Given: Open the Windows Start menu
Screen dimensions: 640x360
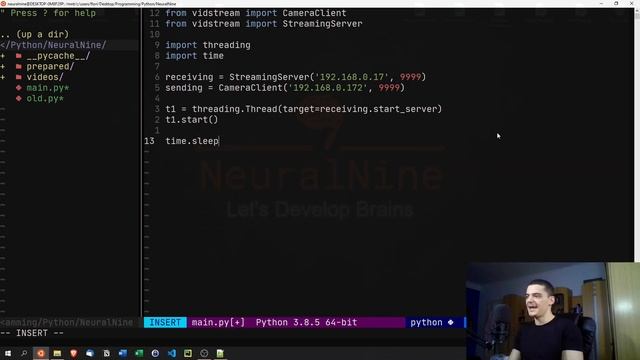Looking at the screenshot, I should click(x=8, y=353).
